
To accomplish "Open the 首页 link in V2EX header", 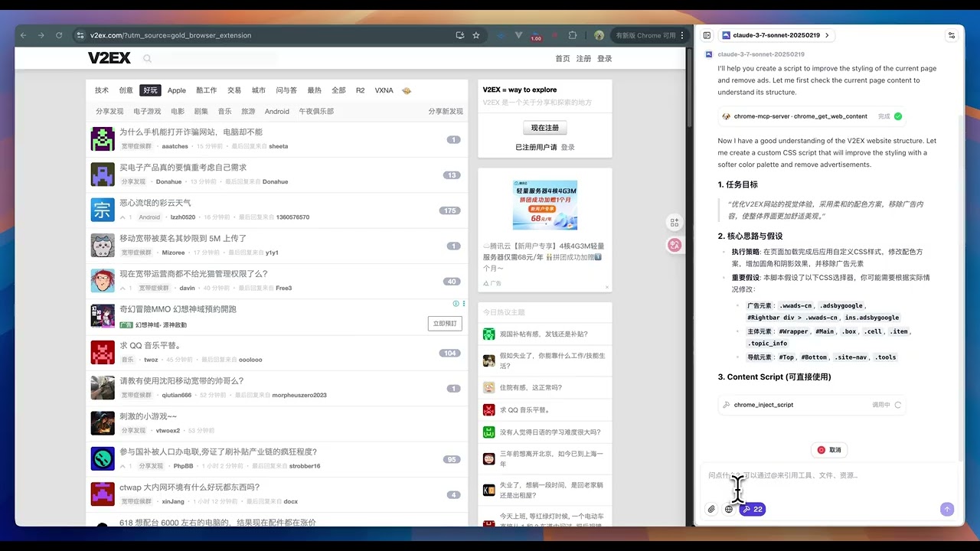I will tap(562, 58).
